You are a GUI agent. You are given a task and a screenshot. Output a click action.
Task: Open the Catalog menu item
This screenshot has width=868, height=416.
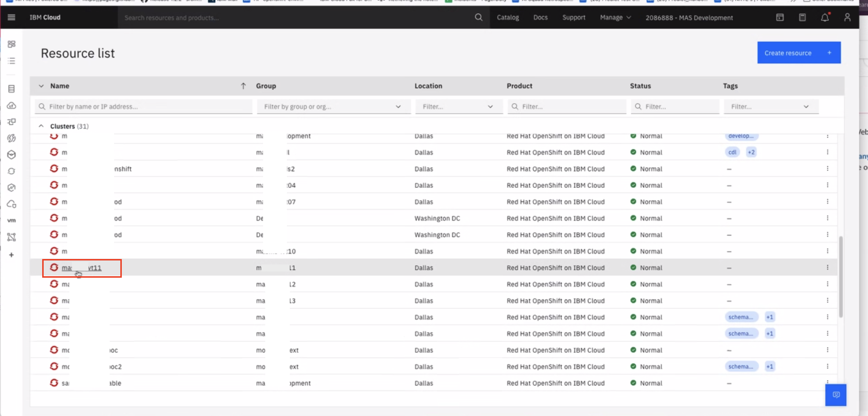tap(508, 17)
